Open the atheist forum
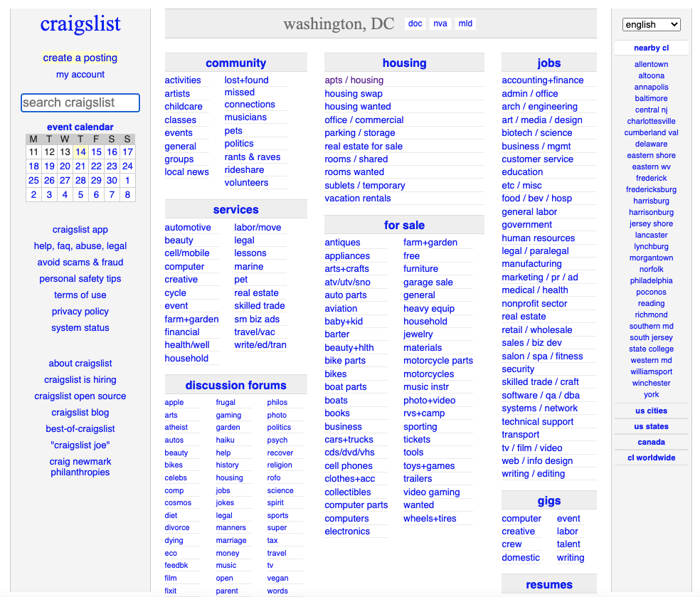The width and height of the screenshot is (700, 597). pos(176,428)
